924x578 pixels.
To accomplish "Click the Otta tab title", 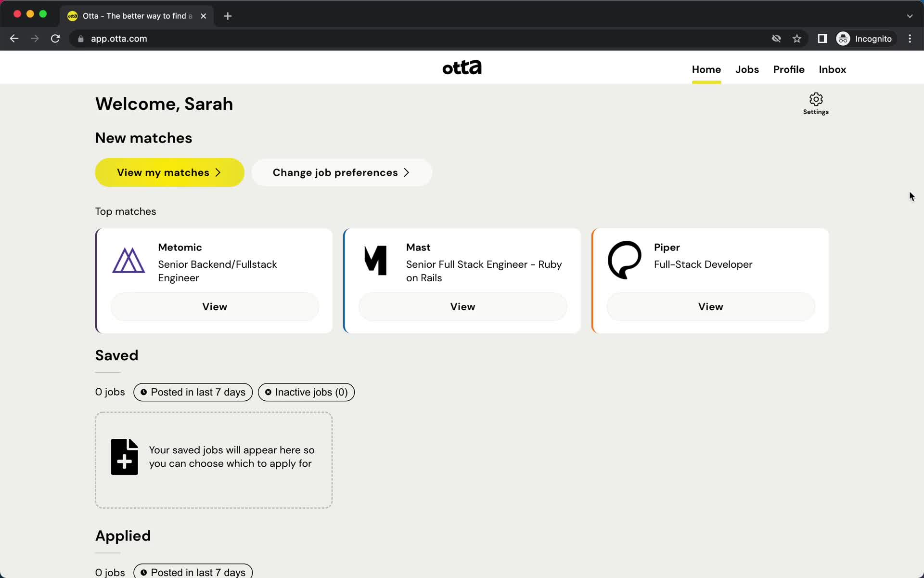I will (x=138, y=16).
